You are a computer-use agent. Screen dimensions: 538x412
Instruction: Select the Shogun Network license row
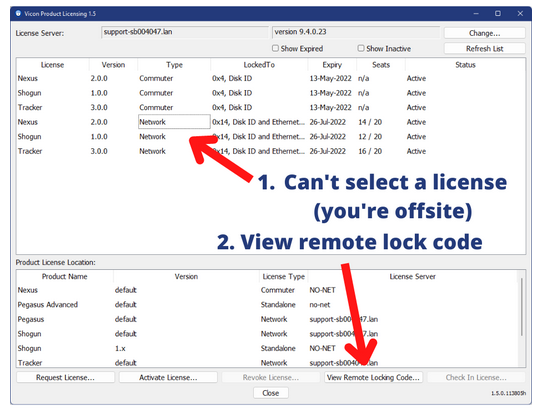tap(271, 137)
